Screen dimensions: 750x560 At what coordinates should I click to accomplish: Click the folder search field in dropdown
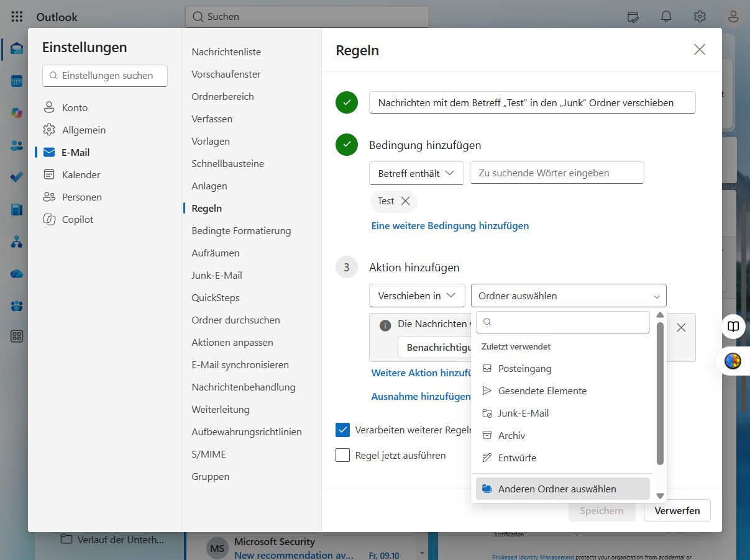coord(563,322)
